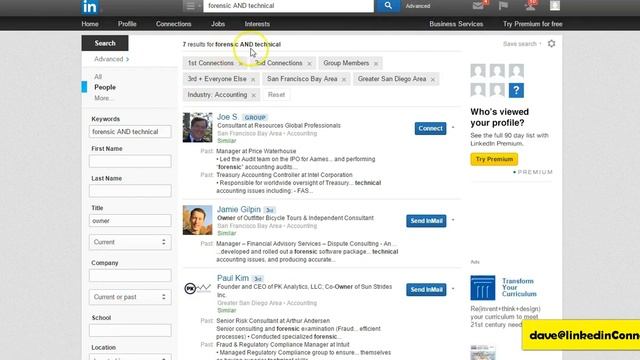The width and height of the screenshot is (640, 360).
Task: Click Who's viewed your profile heading
Action: pos(499,117)
